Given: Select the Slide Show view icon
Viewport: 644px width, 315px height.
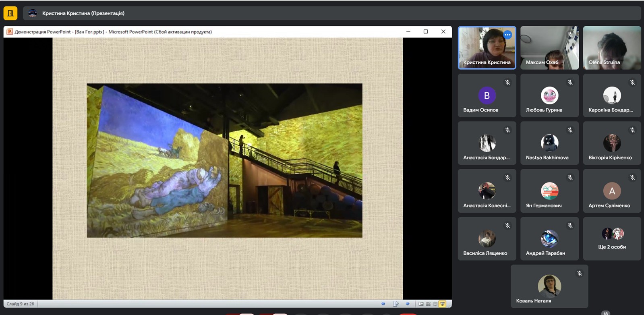Looking at the screenshot, I should pos(442,304).
